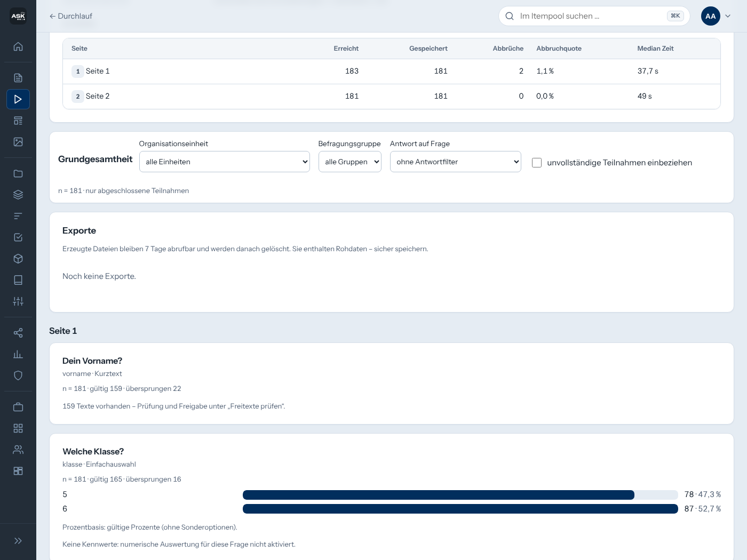Open the home icon in sidebar

18,46
